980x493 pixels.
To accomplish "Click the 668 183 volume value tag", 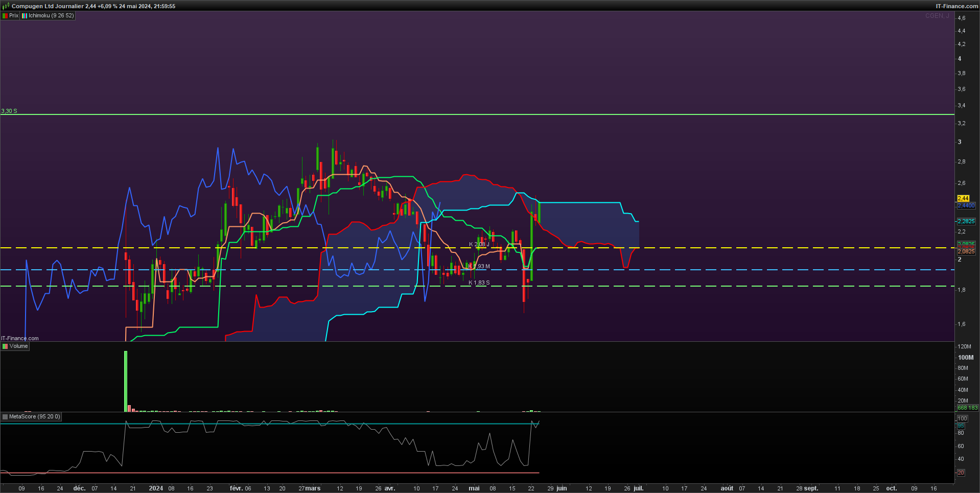I will point(967,408).
